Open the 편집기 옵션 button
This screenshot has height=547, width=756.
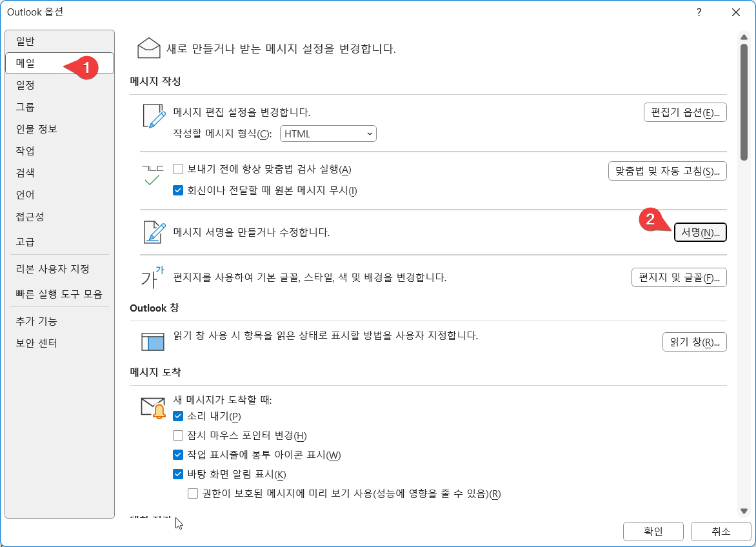[685, 112]
